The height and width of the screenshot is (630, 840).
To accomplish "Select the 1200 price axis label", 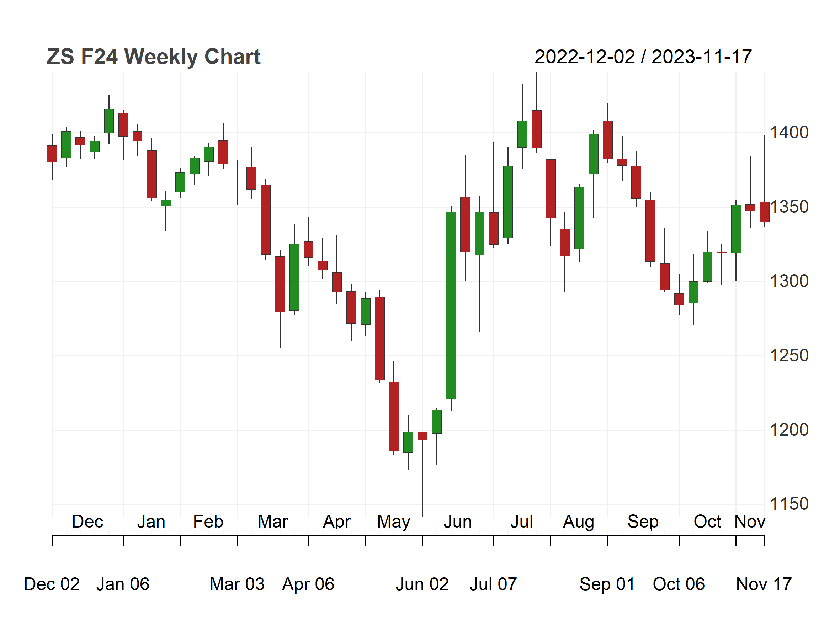I will pos(789,430).
